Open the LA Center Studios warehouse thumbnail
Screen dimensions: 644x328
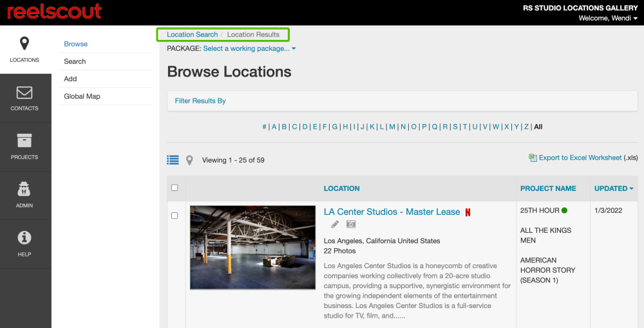252,248
